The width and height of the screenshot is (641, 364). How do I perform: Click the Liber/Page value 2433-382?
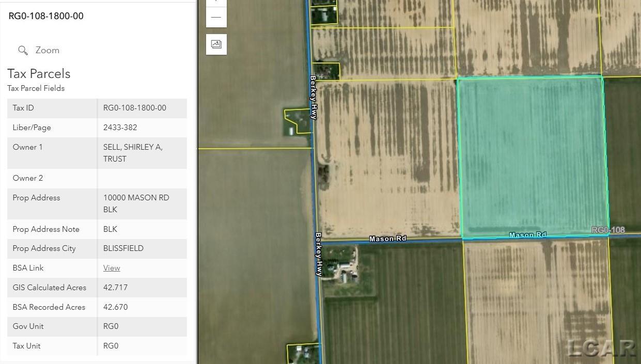click(120, 128)
